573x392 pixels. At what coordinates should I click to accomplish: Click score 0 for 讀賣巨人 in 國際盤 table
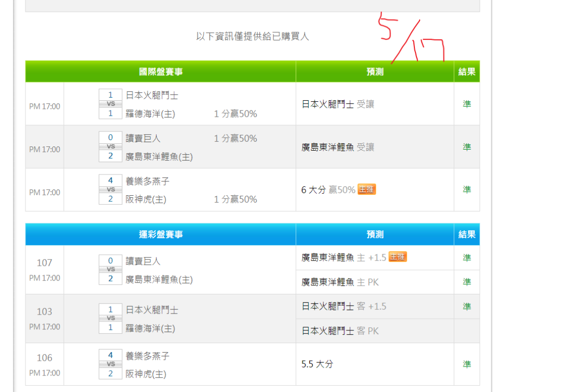(x=110, y=137)
